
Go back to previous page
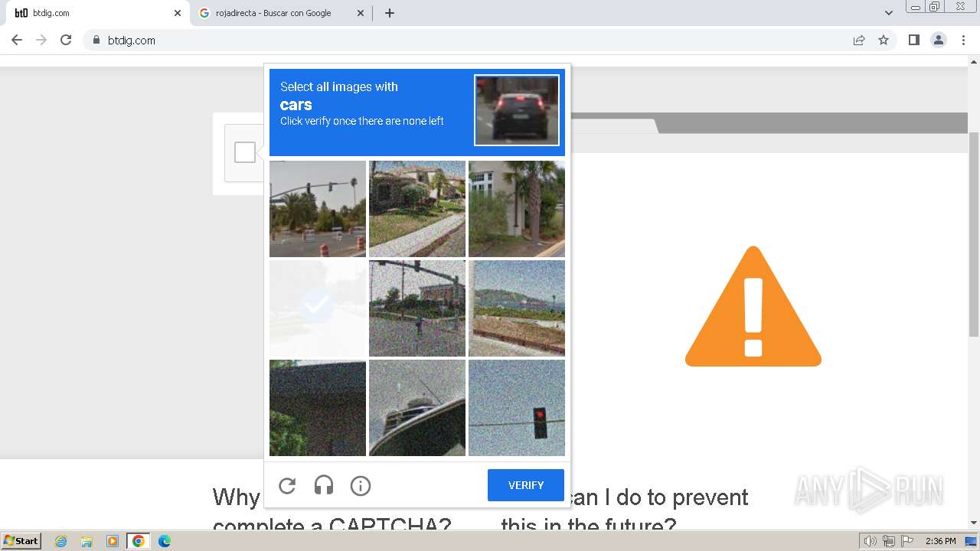[17, 40]
